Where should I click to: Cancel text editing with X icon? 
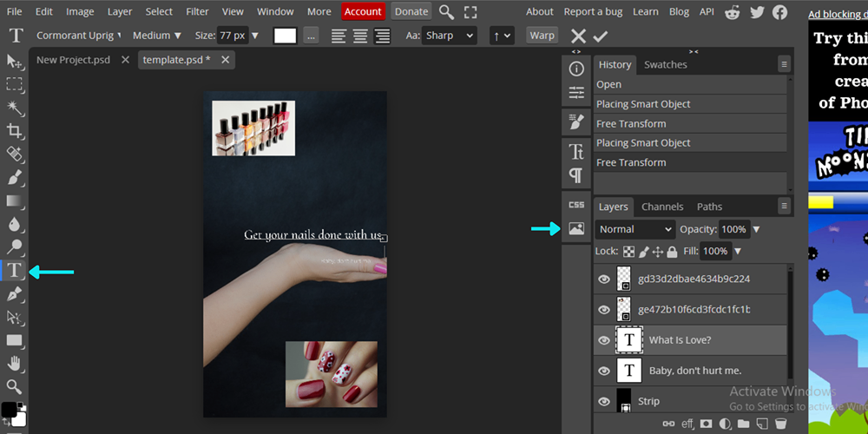click(578, 36)
